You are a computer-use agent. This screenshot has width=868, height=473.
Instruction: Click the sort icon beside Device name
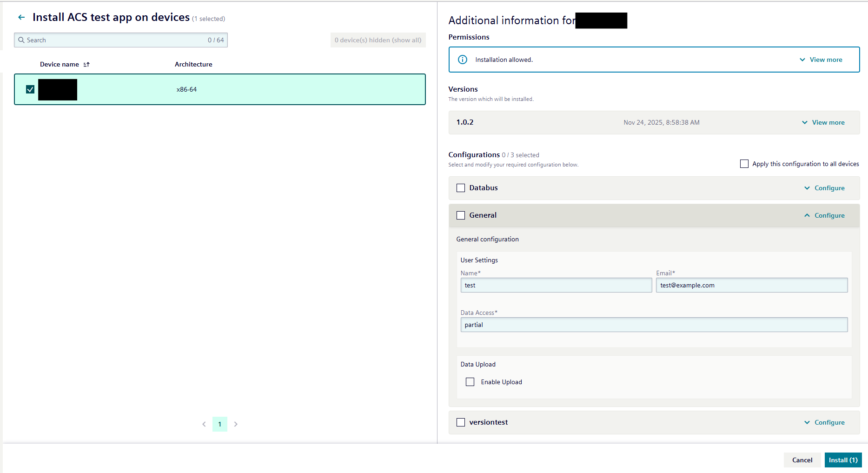coord(86,64)
